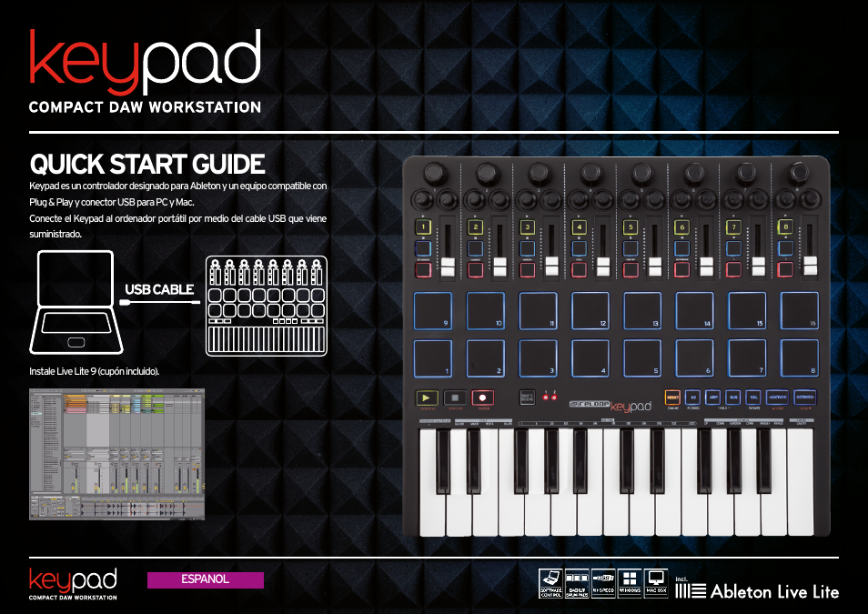The height and width of the screenshot is (614, 868).
Task: Click yellow channel select button 2
Action: click(476, 227)
